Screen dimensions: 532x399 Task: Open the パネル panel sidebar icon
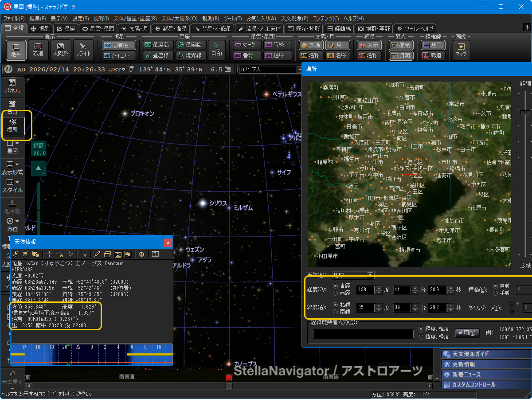pyautogui.click(x=12, y=86)
